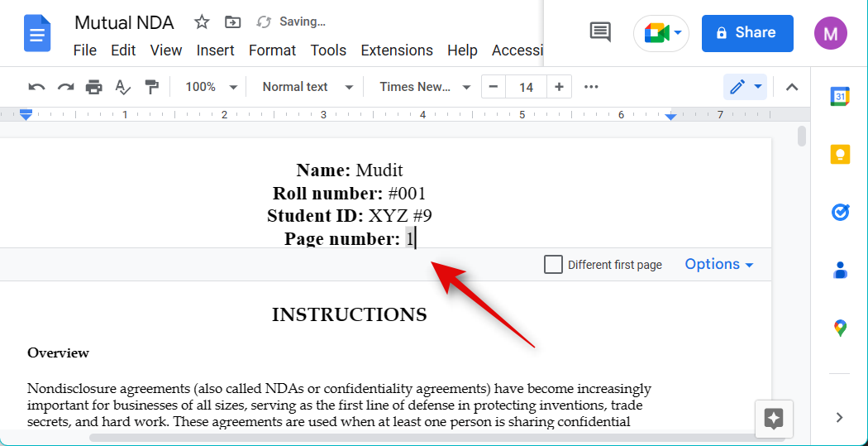The height and width of the screenshot is (446, 868).
Task: Open the 100% zoom dropdown
Action: click(211, 87)
